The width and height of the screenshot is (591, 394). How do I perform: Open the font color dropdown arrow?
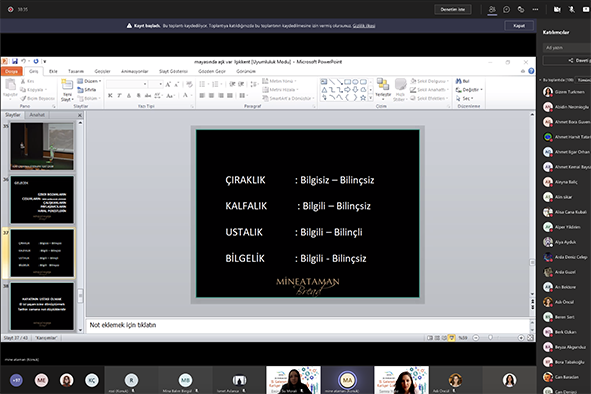pyautogui.click(x=191, y=95)
